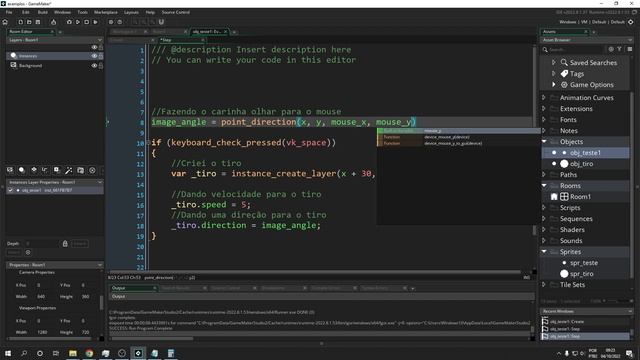Viewport: 640px width, 360px height.
Task: Stop the game with the toolbar stop icon
Action: (87, 22)
